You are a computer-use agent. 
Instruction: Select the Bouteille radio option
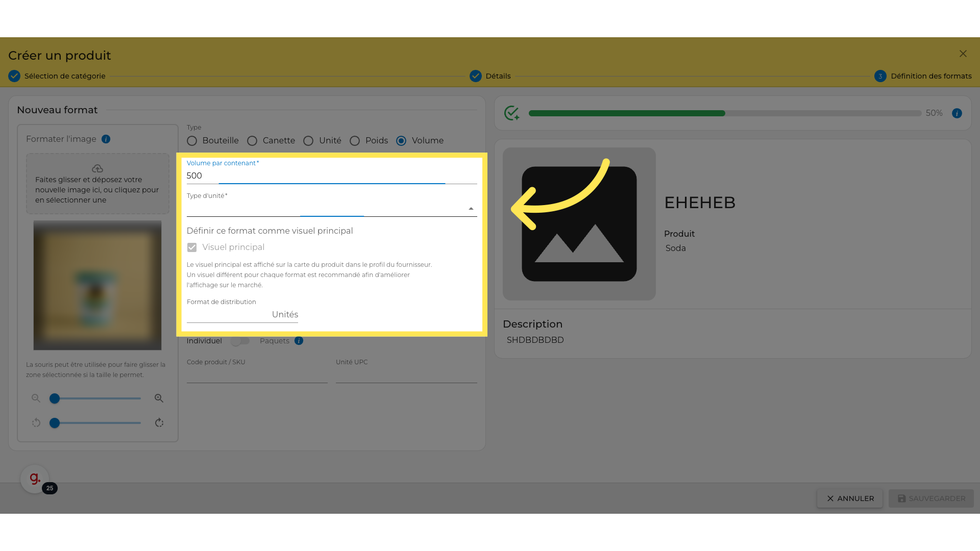click(192, 141)
